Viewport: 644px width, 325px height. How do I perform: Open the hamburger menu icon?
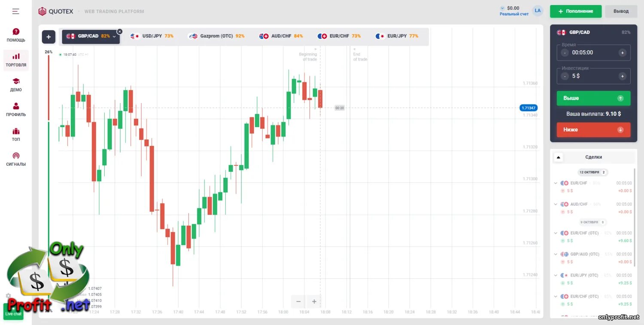pos(16,11)
